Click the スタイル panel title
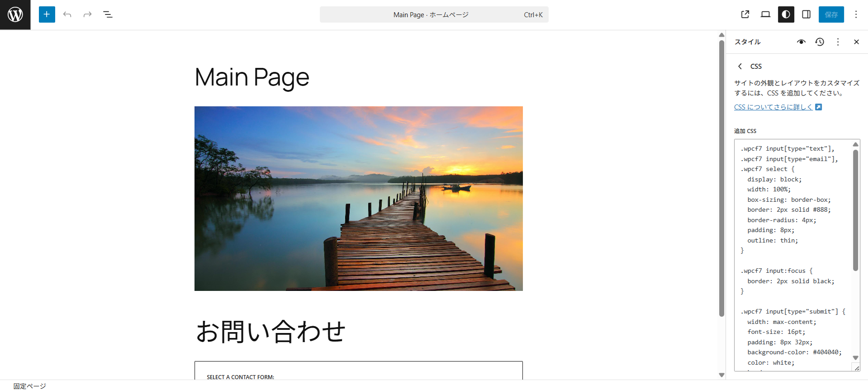This screenshot has height=390, width=868. coord(747,42)
